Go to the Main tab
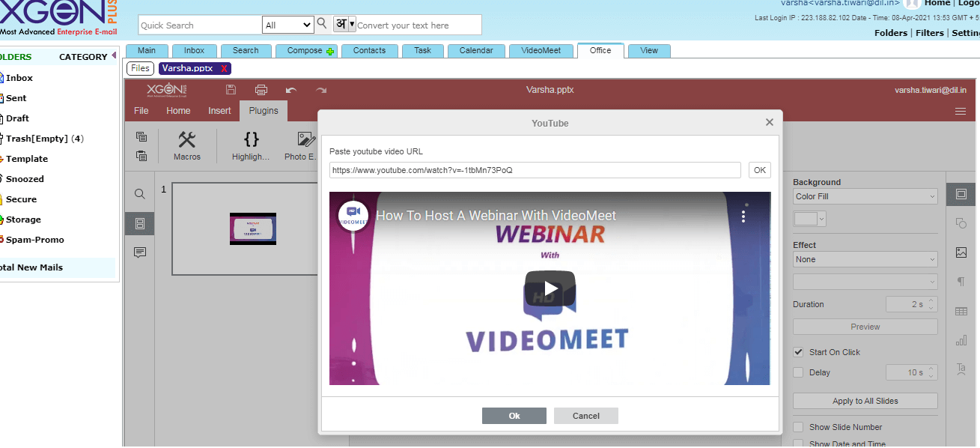Screen dimensions: 980x448 click(147, 51)
